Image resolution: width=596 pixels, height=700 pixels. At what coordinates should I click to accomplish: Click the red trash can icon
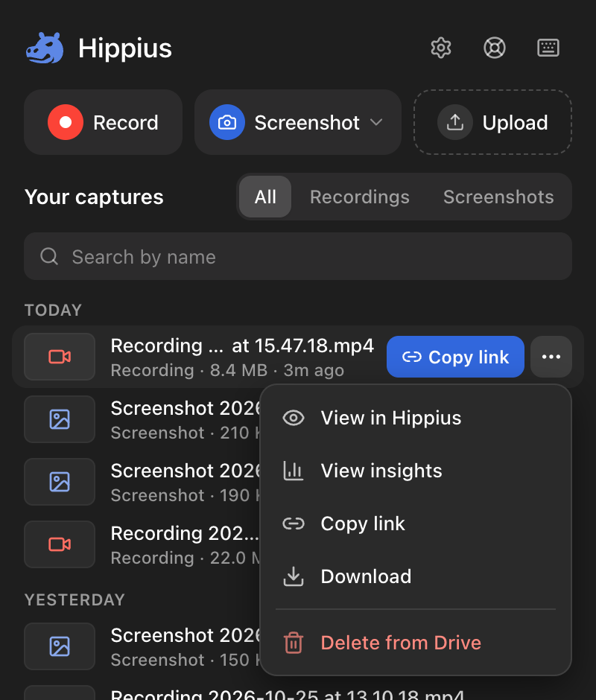293,643
